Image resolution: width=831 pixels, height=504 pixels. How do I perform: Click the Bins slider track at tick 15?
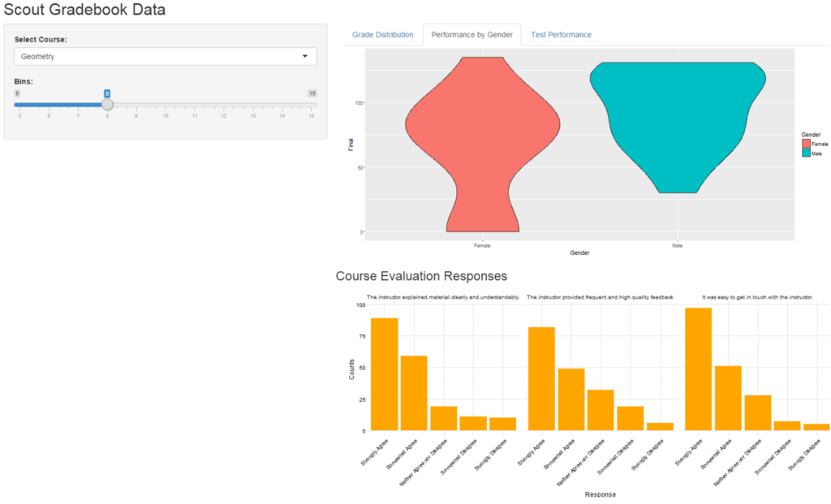[x=312, y=105]
